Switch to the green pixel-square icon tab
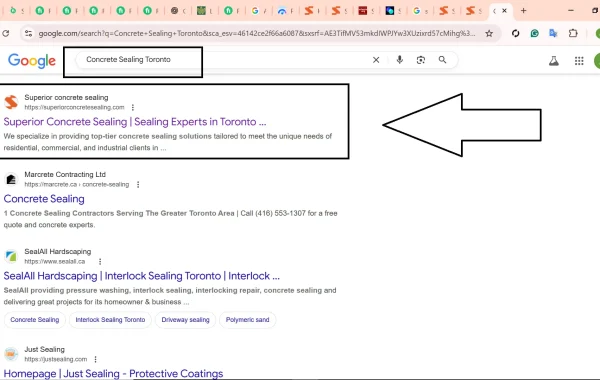Viewport: 600px width, 380px height. tap(201, 11)
